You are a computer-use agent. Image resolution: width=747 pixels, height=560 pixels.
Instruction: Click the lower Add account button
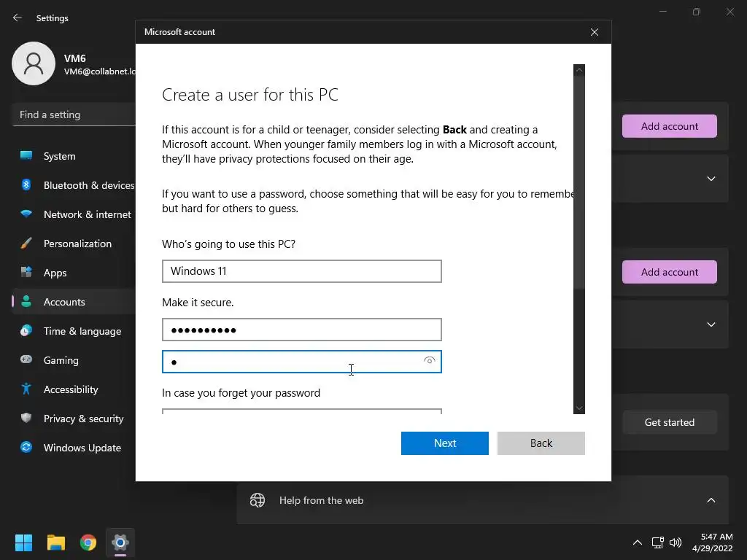pos(669,272)
